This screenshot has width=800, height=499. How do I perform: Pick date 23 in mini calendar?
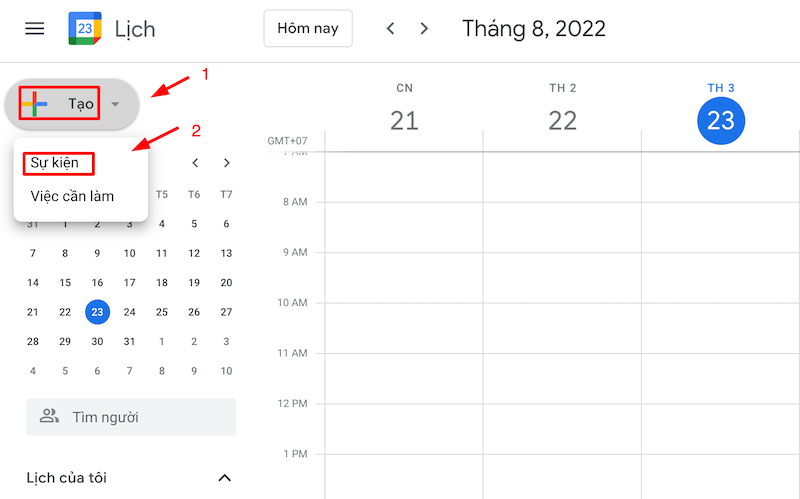tap(97, 311)
